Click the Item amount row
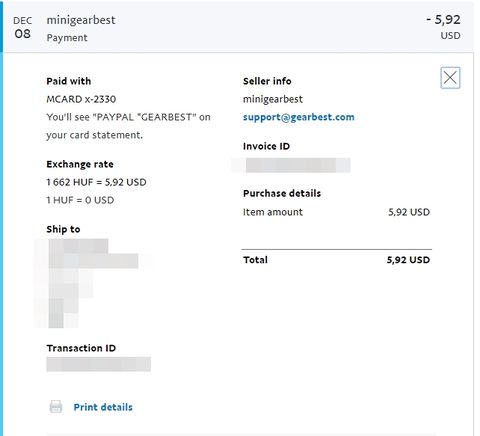 tap(336, 212)
